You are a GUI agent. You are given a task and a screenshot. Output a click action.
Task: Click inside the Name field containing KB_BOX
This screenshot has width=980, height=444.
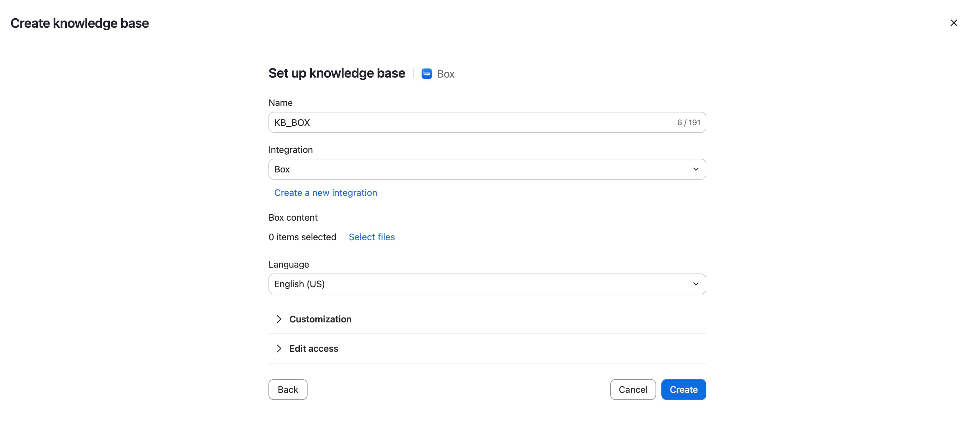[418, 122]
